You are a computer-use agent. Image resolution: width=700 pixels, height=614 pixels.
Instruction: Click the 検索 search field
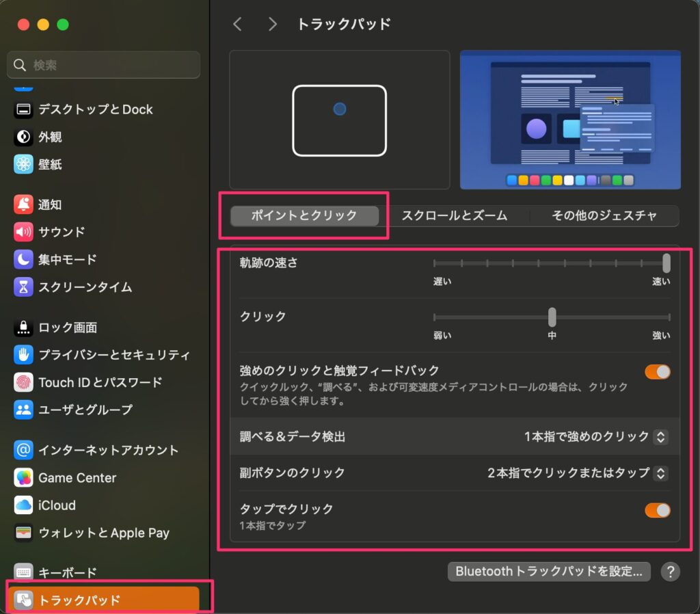coord(103,66)
